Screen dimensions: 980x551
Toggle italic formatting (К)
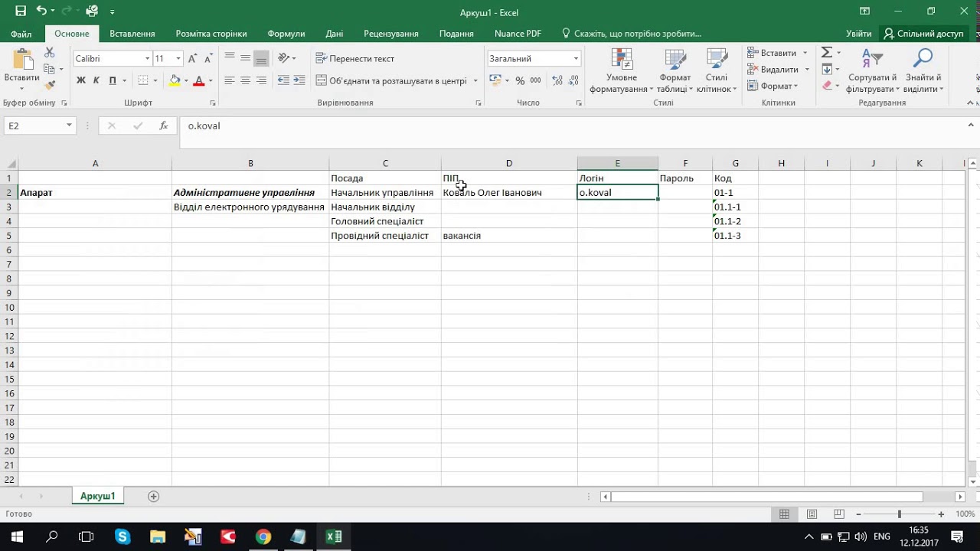click(96, 80)
